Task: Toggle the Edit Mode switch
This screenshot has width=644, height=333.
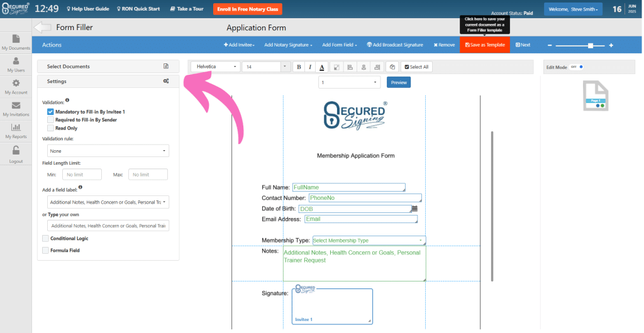Action: coord(577,67)
